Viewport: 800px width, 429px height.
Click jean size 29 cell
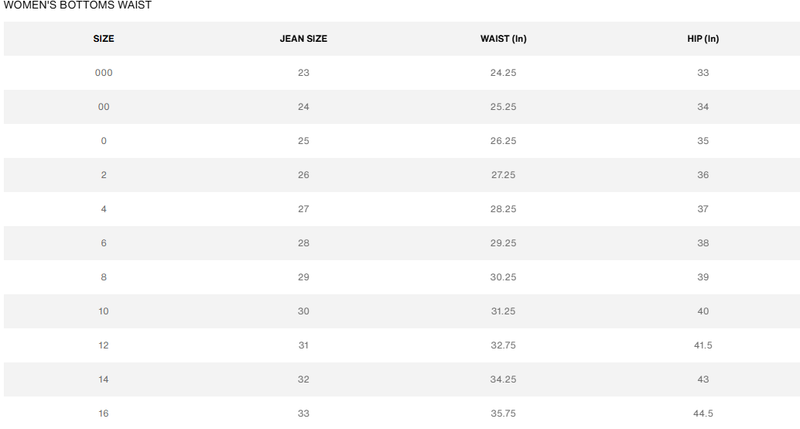coord(303,277)
